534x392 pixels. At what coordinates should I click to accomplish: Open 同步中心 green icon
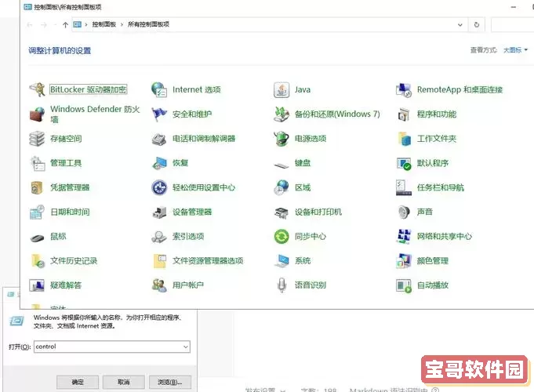pos(282,237)
